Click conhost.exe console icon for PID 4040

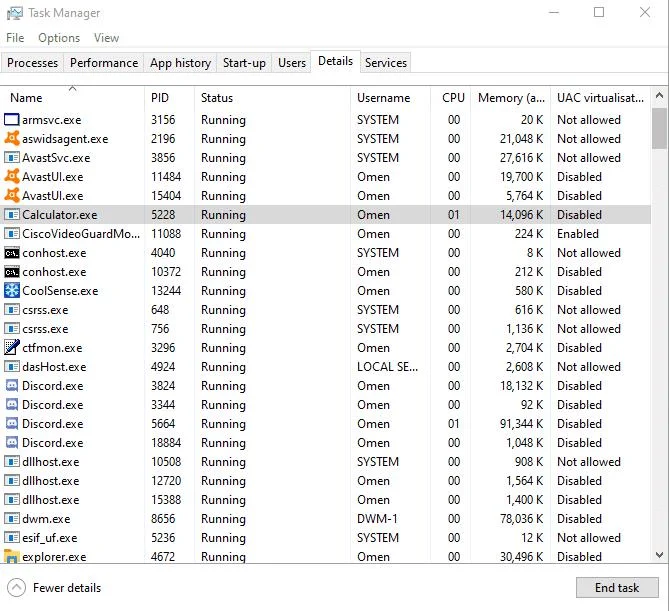12,253
